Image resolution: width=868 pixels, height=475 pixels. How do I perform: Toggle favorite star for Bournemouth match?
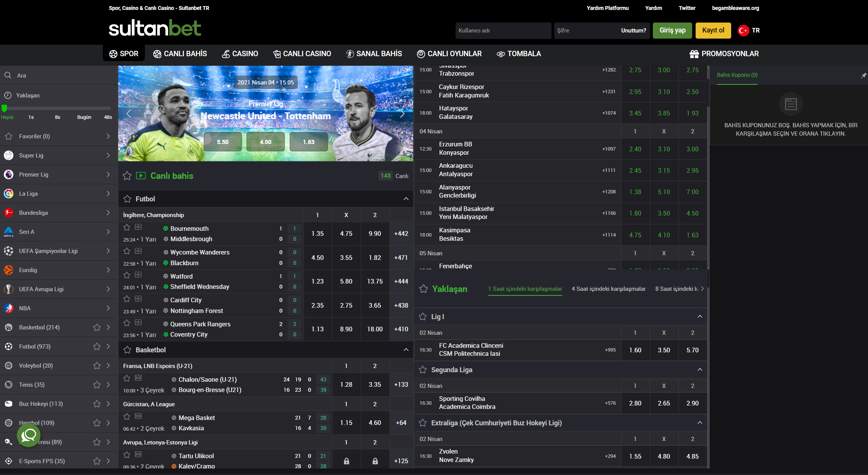(x=127, y=227)
